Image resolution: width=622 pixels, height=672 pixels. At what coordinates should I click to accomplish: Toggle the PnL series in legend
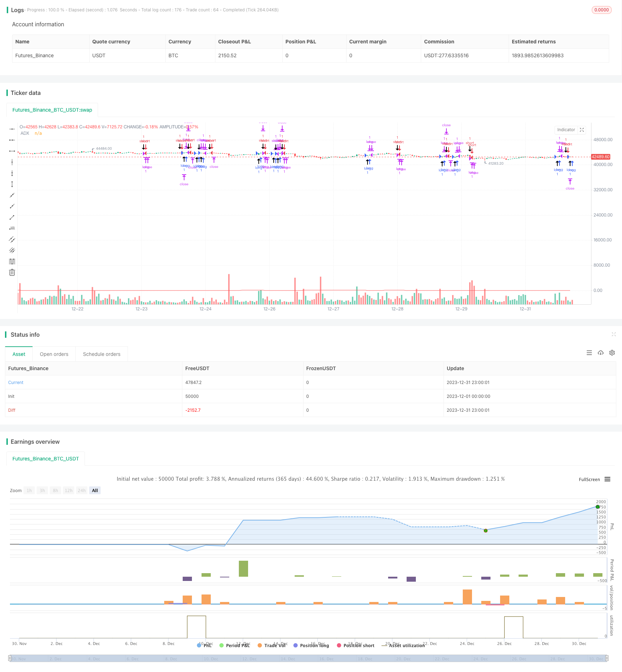(x=204, y=645)
